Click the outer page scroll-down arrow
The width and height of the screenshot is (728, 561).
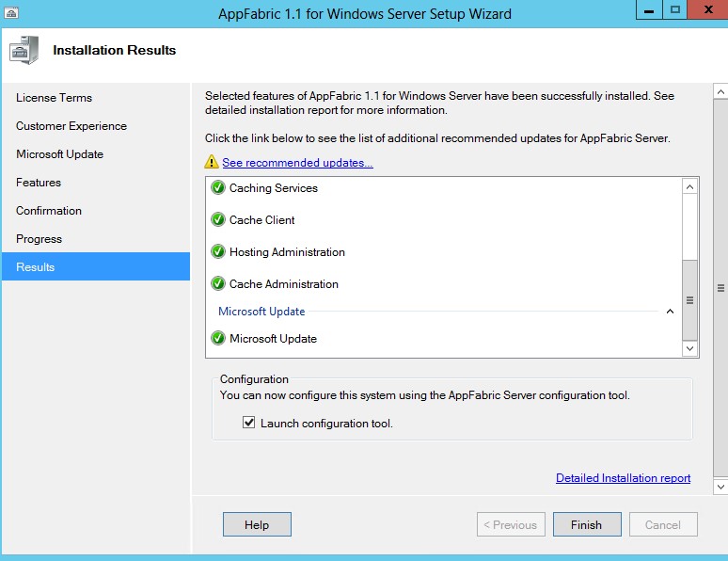pyautogui.click(x=720, y=487)
